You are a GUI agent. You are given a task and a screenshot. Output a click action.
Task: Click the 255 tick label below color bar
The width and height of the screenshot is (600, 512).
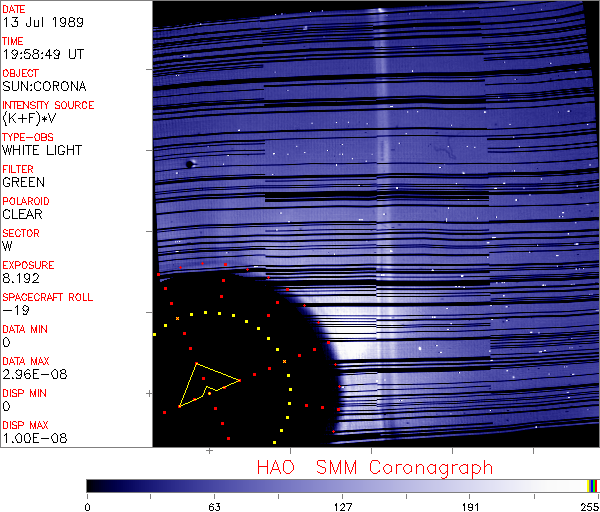point(589,507)
